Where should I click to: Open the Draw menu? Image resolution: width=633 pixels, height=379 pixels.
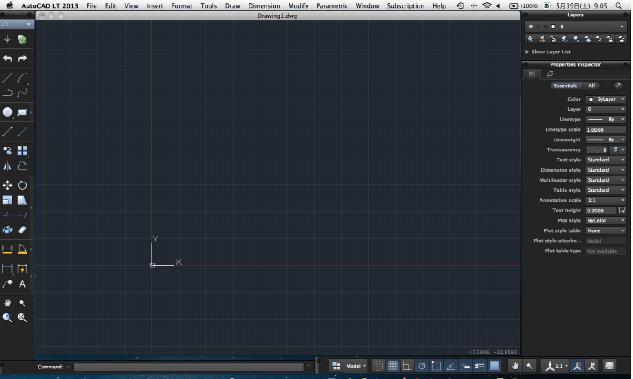pos(233,6)
